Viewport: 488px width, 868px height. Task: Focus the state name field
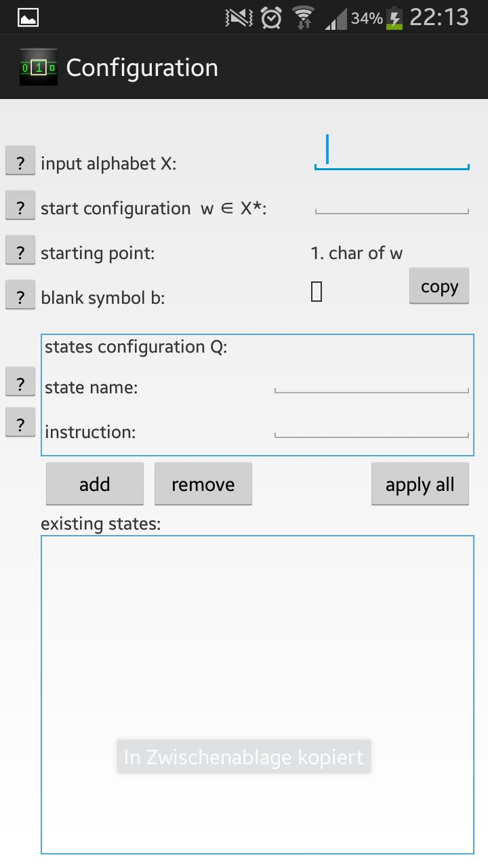tap(371, 383)
